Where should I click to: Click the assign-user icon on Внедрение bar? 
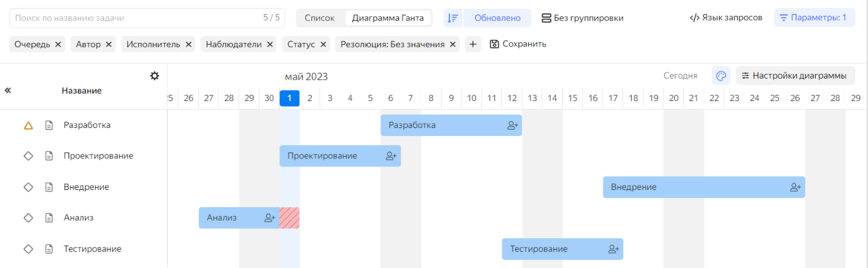coord(795,187)
